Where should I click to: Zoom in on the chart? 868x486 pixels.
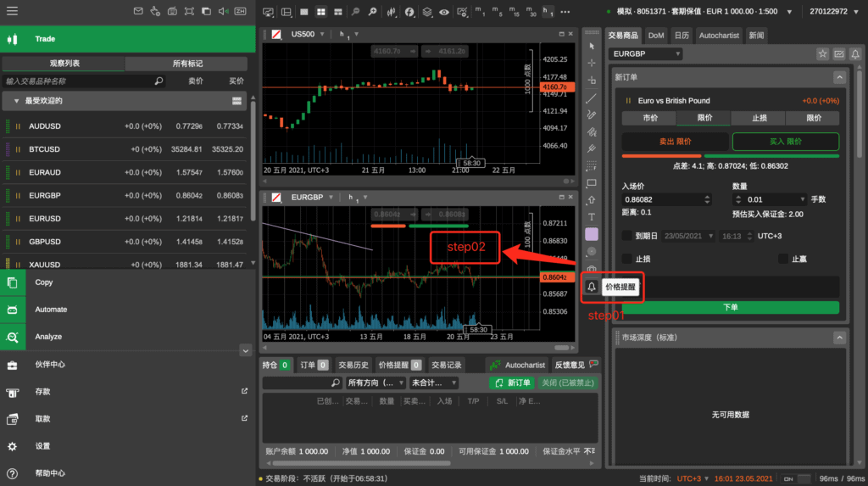(x=373, y=12)
